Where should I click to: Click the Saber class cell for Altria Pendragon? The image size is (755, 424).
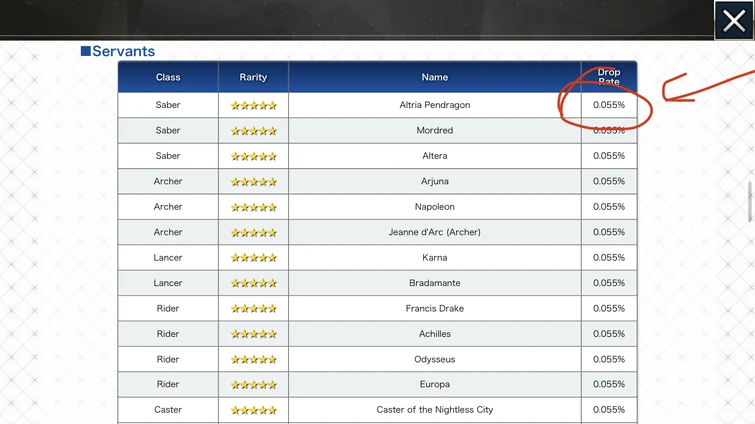point(168,105)
